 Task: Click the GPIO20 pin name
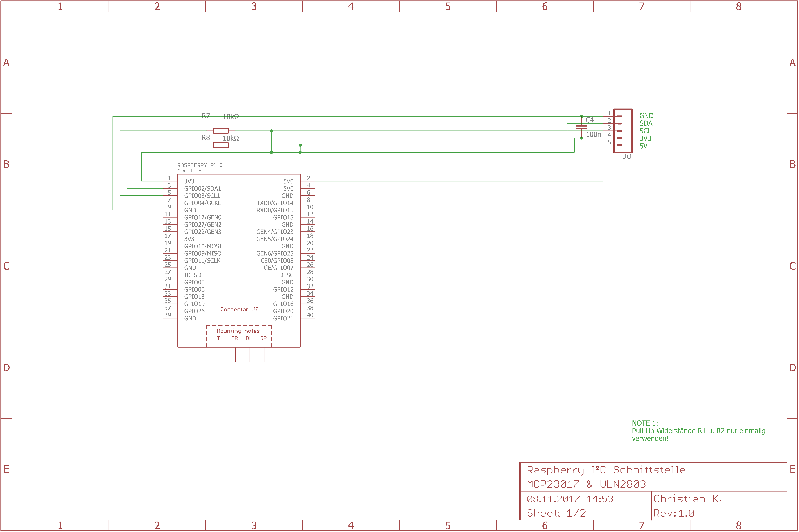tap(283, 311)
